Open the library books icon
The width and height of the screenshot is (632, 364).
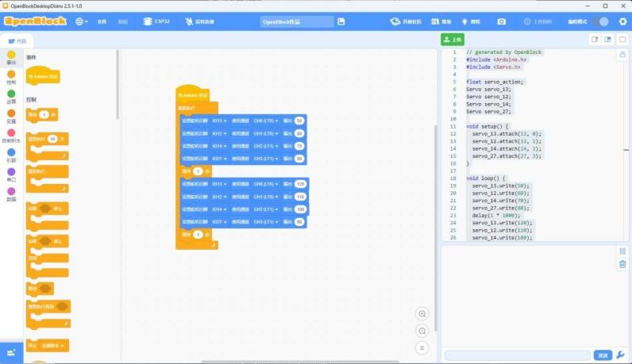[441, 21]
